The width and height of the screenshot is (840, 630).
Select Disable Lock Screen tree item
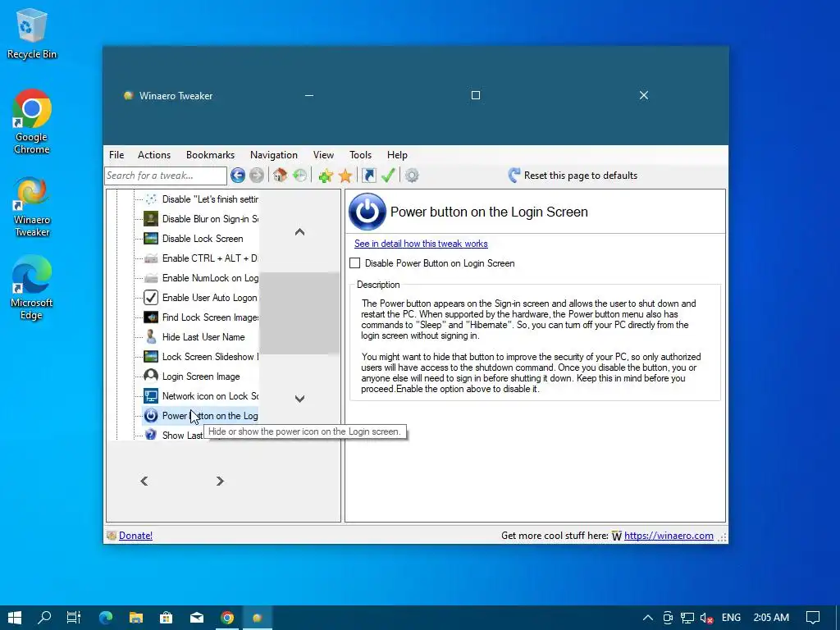[194, 239]
